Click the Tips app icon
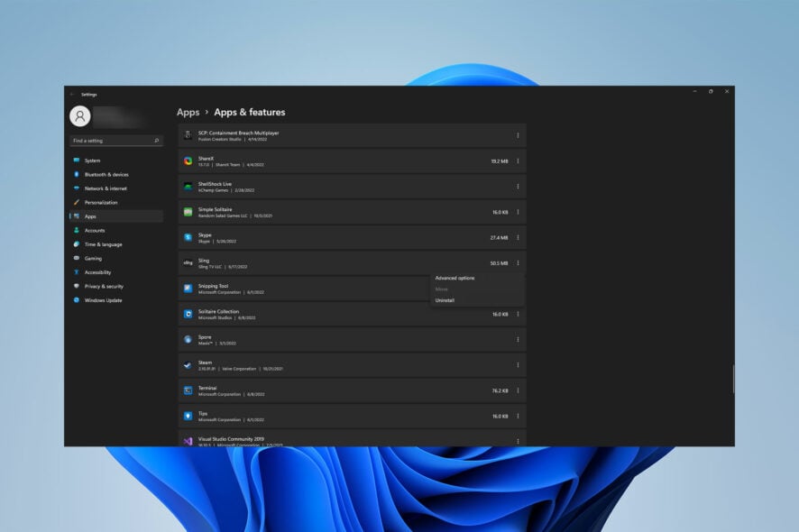 (188, 416)
